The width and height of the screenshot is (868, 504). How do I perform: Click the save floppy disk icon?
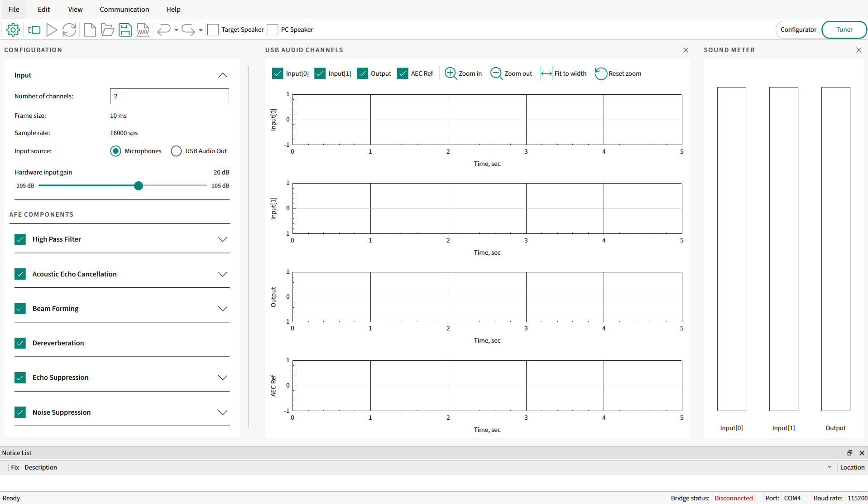click(x=125, y=30)
